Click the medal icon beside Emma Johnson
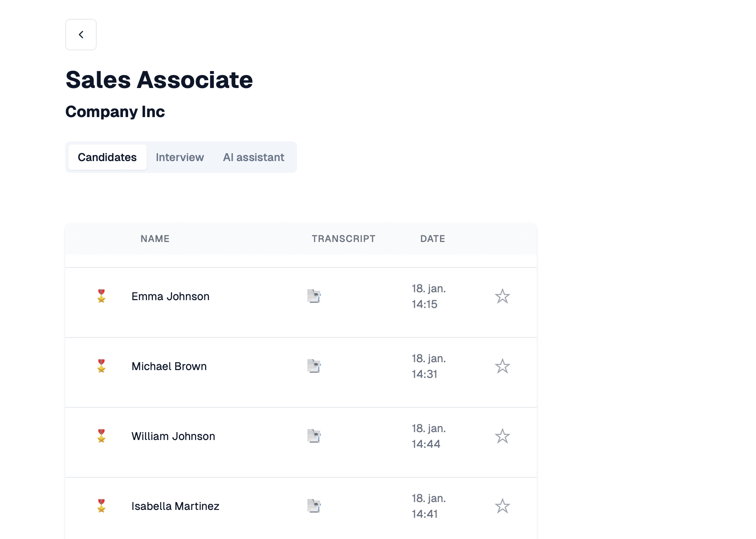 click(x=101, y=296)
